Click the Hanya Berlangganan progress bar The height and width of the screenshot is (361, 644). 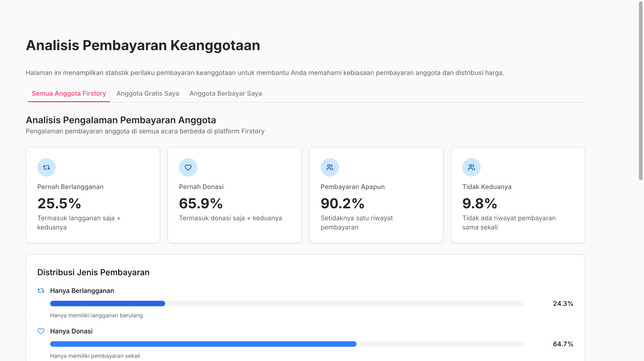(x=287, y=304)
